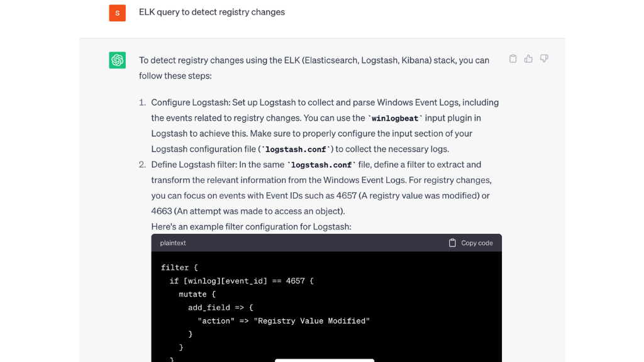Screen dimensions: 644x362
Task: Click the "Registry Value Modified" string in code
Action: pos(312,321)
